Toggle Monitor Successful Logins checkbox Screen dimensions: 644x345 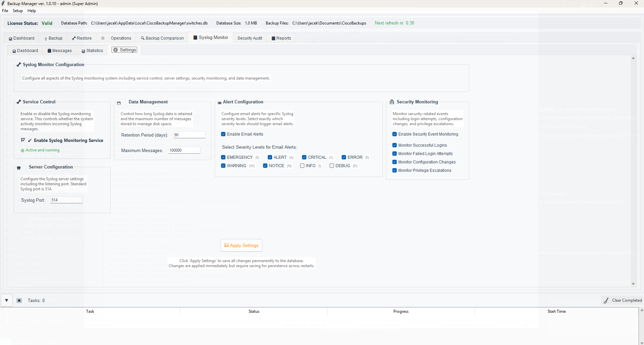[395, 145]
